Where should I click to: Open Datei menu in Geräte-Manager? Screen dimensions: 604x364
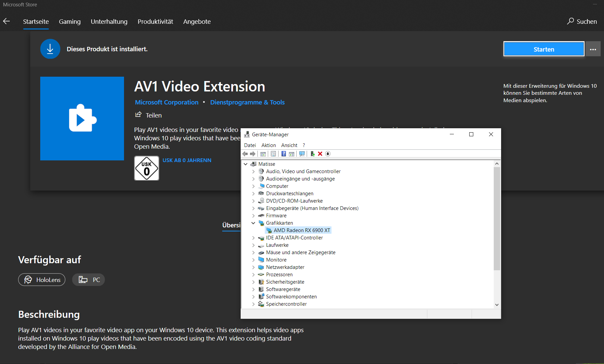[x=250, y=145]
